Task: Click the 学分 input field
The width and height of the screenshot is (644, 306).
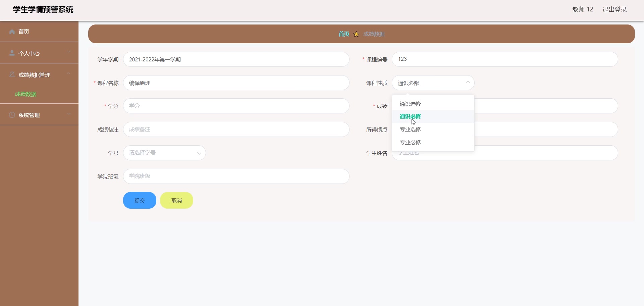Action: pyautogui.click(x=236, y=106)
